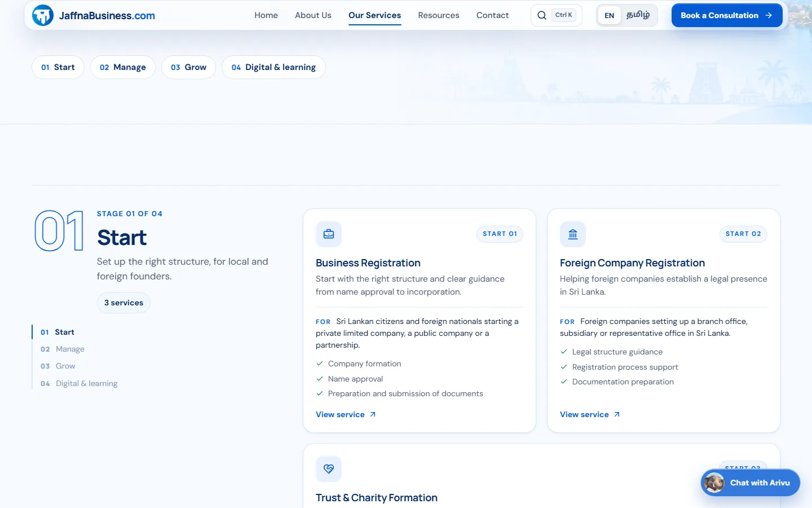Click the Arivu chat avatar icon
Viewport: 812px width, 508px height.
(x=714, y=483)
